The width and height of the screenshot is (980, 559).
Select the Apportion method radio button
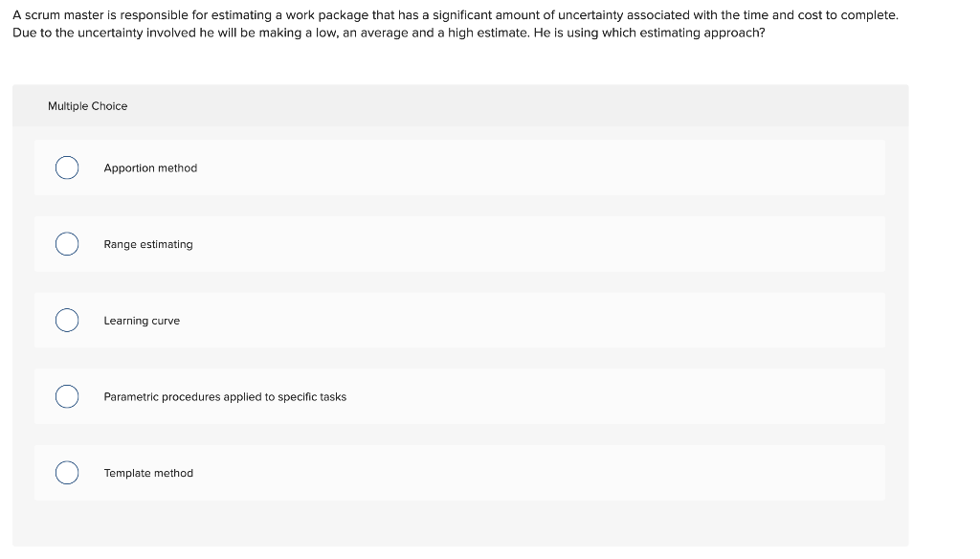[x=67, y=167]
